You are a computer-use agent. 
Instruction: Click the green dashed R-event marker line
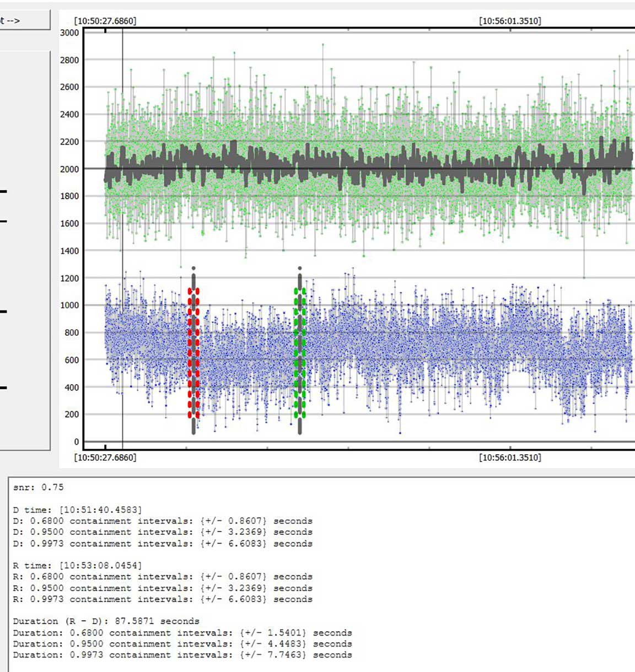300,353
